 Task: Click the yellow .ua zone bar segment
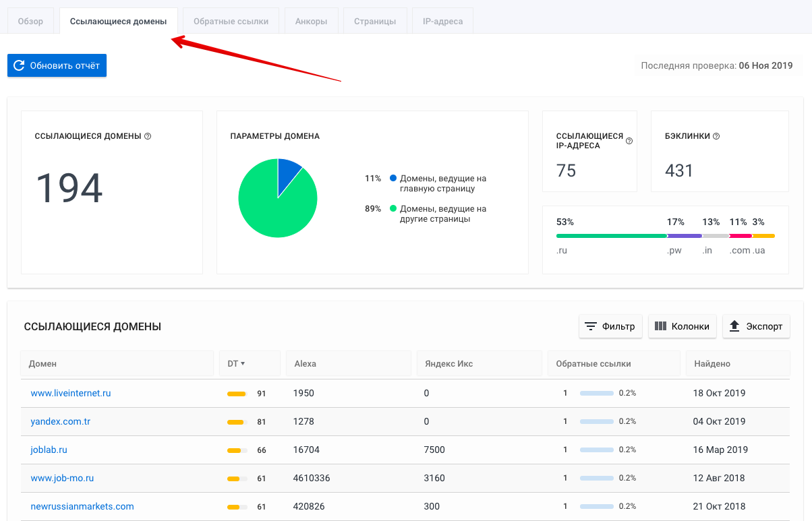(763, 236)
